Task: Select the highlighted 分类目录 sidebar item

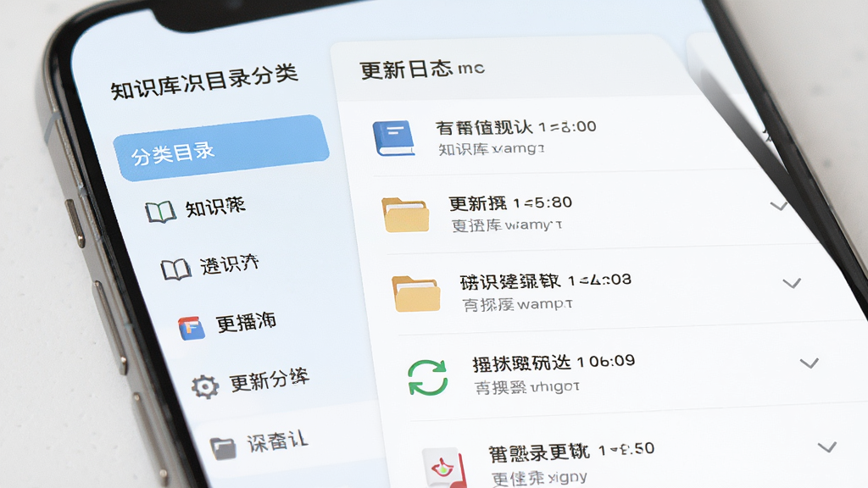Action: pyautogui.click(x=221, y=147)
